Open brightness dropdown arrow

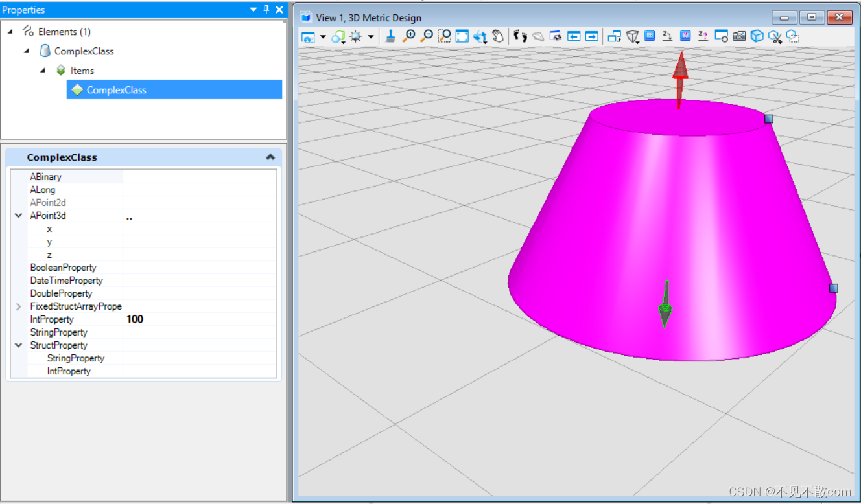[371, 37]
